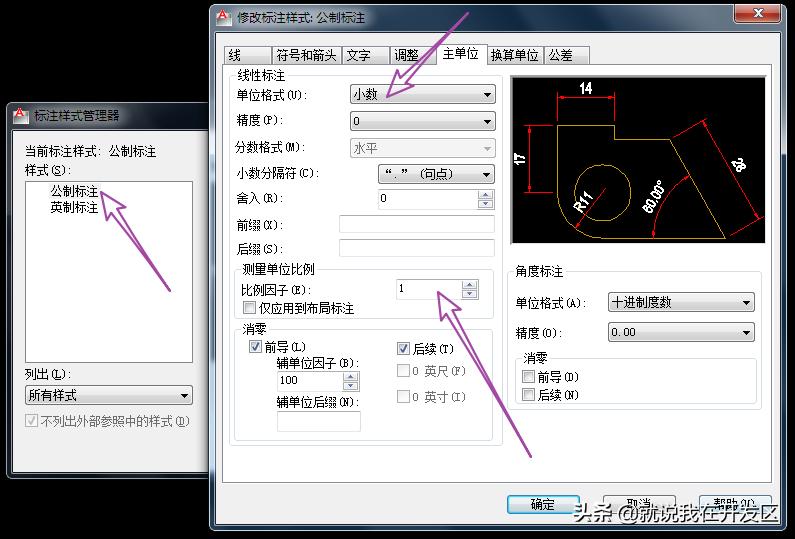The height and width of the screenshot is (539, 795).
Task: Open the 小数分隔符 dropdown
Action: coord(436,174)
